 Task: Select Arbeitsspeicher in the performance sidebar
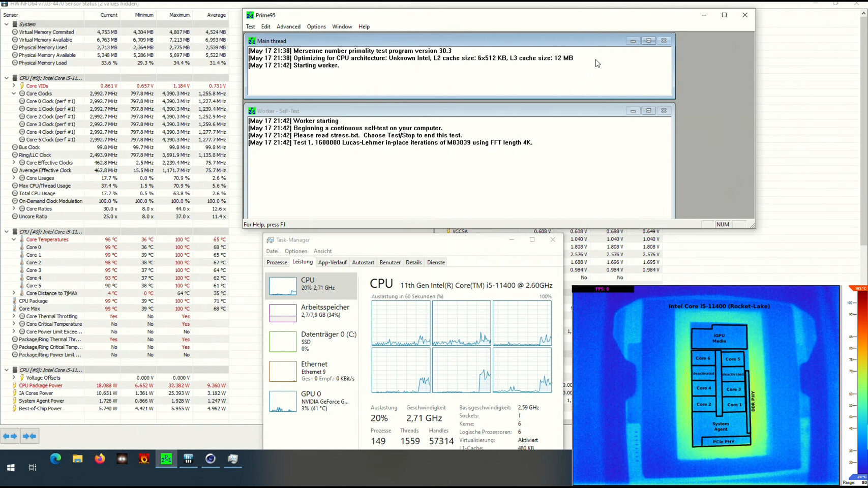pyautogui.click(x=311, y=312)
